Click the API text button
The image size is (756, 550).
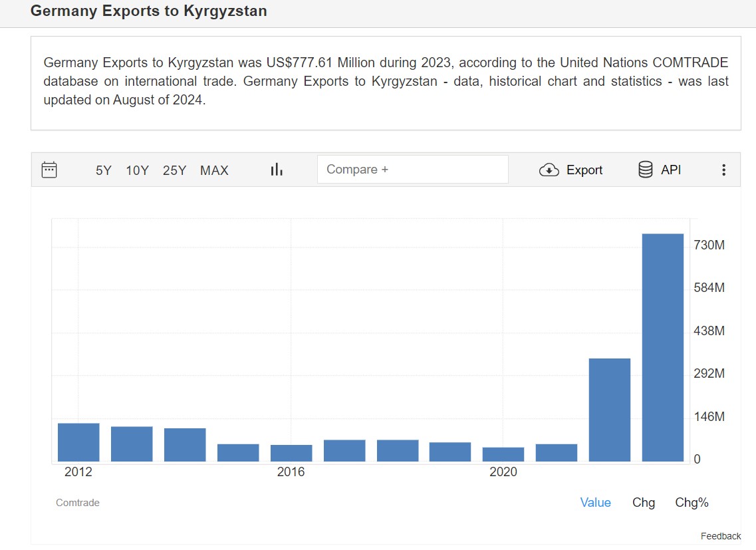pyautogui.click(x=671, y=170)
